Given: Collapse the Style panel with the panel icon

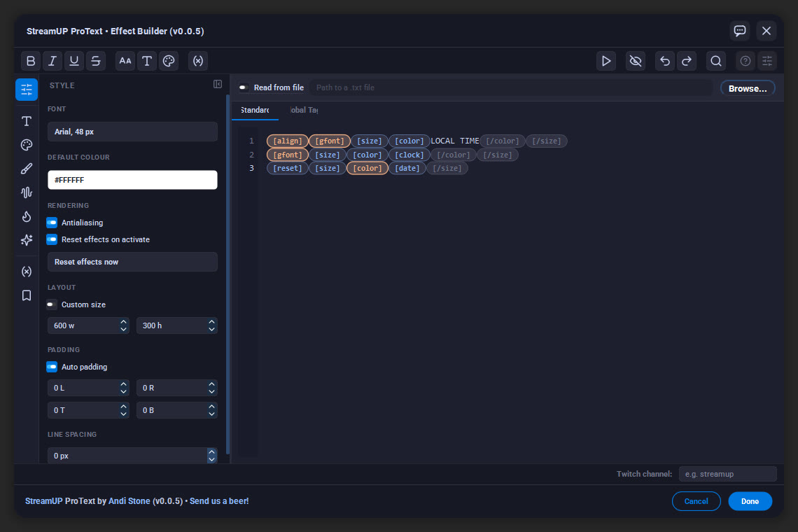Looking at the screenshot, I should [217, 84].
